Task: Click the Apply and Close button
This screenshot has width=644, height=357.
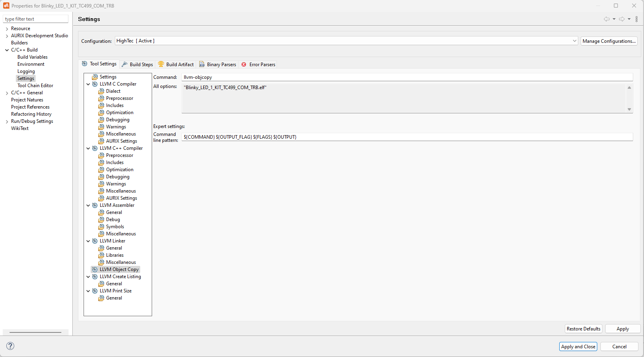Action: tap(578, 346)
